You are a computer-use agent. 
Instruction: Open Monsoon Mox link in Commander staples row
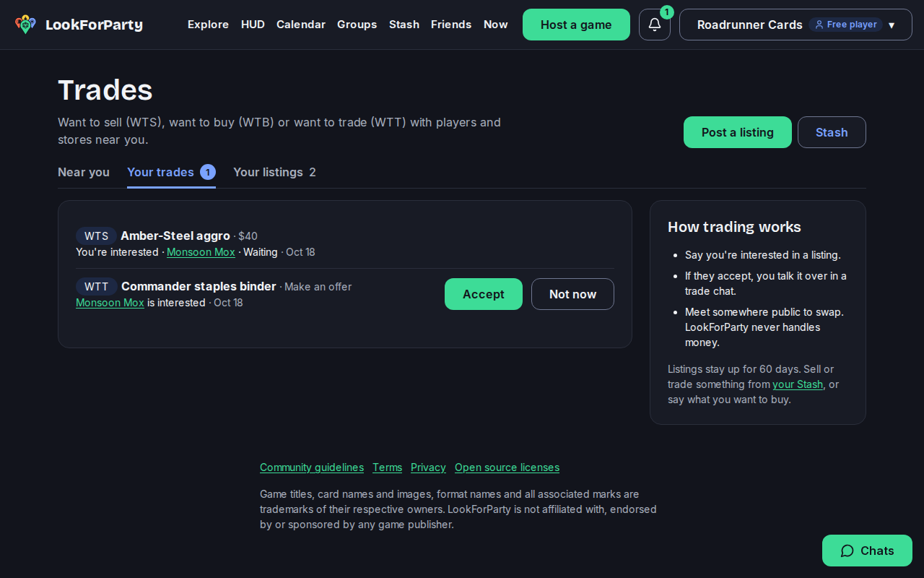tap(110, 303)
